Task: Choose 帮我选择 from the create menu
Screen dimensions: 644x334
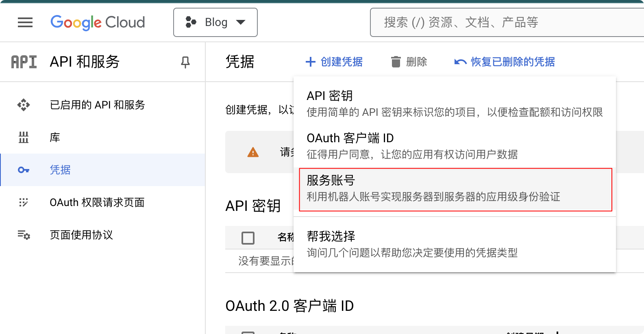Action: [455, 245]
